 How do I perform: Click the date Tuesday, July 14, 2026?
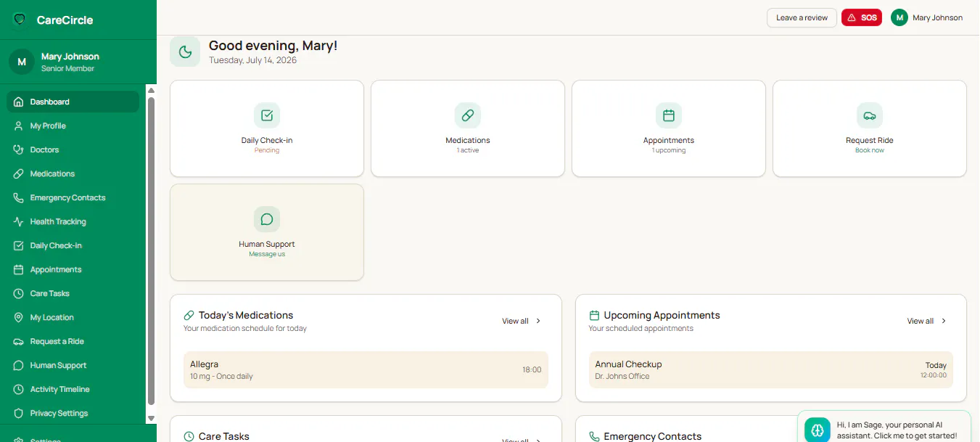(x=252, y=60)
